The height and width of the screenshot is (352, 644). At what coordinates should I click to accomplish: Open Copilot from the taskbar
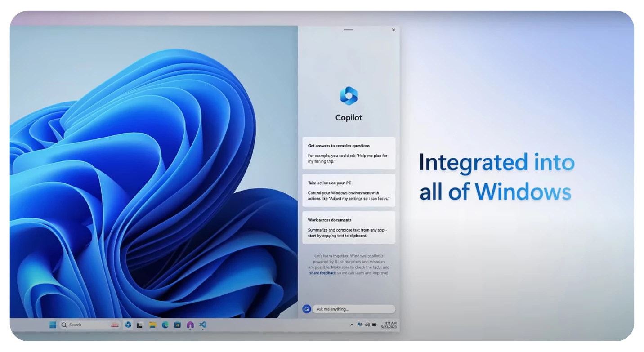128,325
